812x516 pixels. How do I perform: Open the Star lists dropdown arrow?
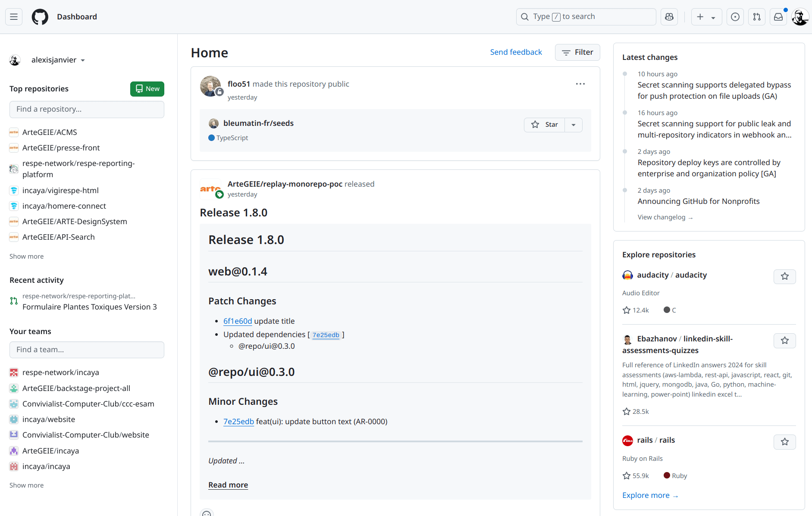point(574,125)
